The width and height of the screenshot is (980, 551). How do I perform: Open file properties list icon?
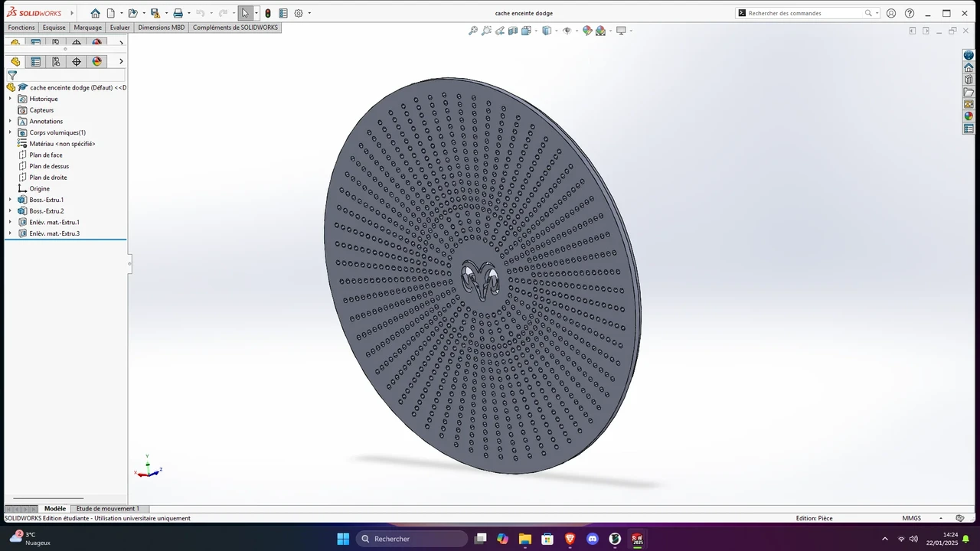(x=283, y=13)
